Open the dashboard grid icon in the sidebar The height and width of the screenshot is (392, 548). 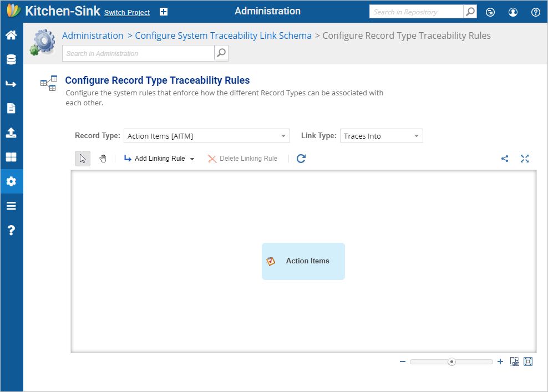pos(11,157)
